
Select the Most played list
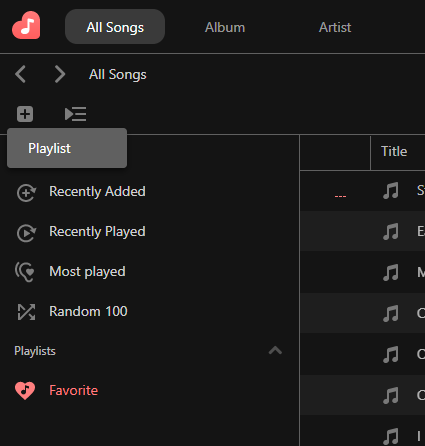pyautogui.click(x=87, y=272)
